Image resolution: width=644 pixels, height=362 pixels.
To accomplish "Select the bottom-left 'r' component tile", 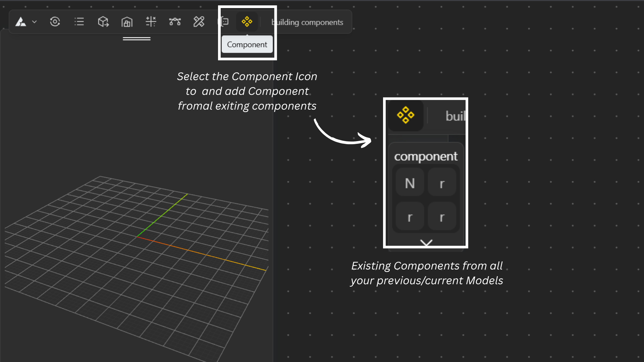I will click(410, 217).
